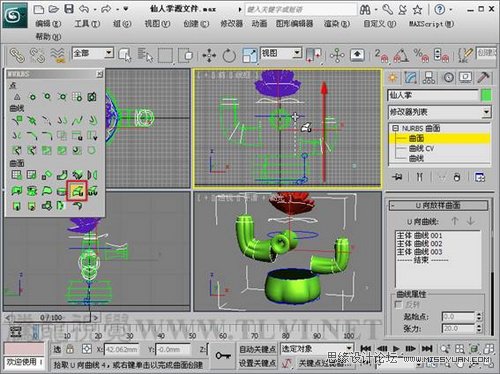Open the 选定对象 key filter dropdown
The height and width of the screenshot is (374, 500).
349,349
